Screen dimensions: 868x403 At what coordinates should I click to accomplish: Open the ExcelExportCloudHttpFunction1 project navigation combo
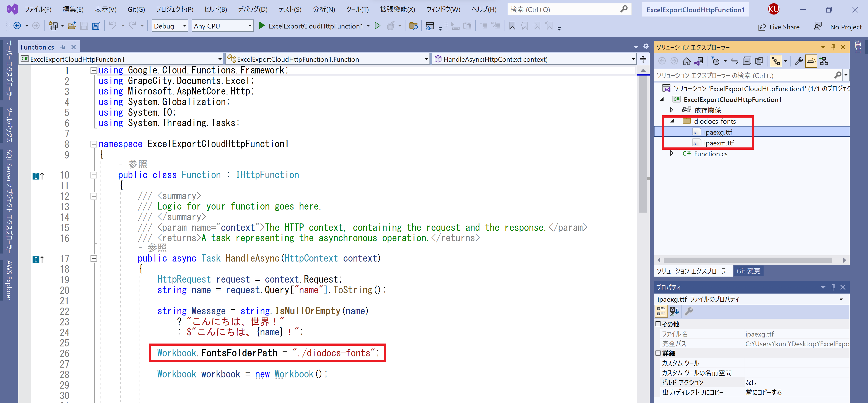tap(121, 59)
